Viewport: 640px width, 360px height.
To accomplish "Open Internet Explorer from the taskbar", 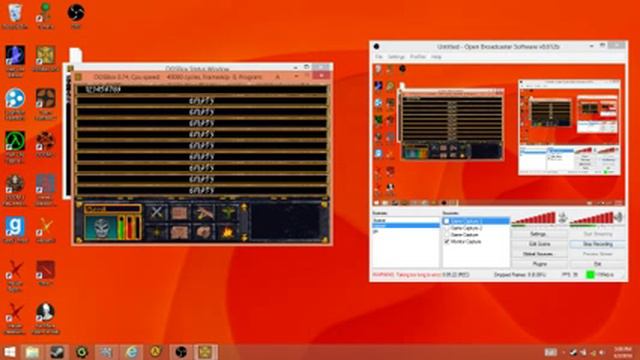I will coord(131,352).
